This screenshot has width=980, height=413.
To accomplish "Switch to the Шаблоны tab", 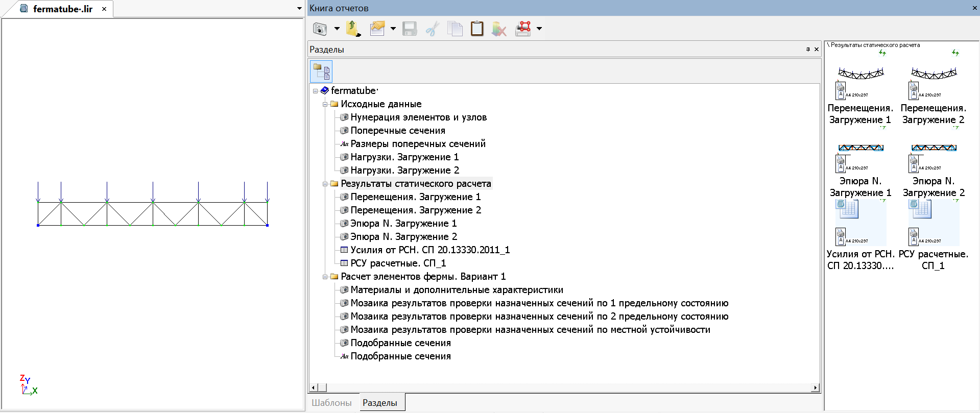I will pyautogui.click(x=331, y=403).
